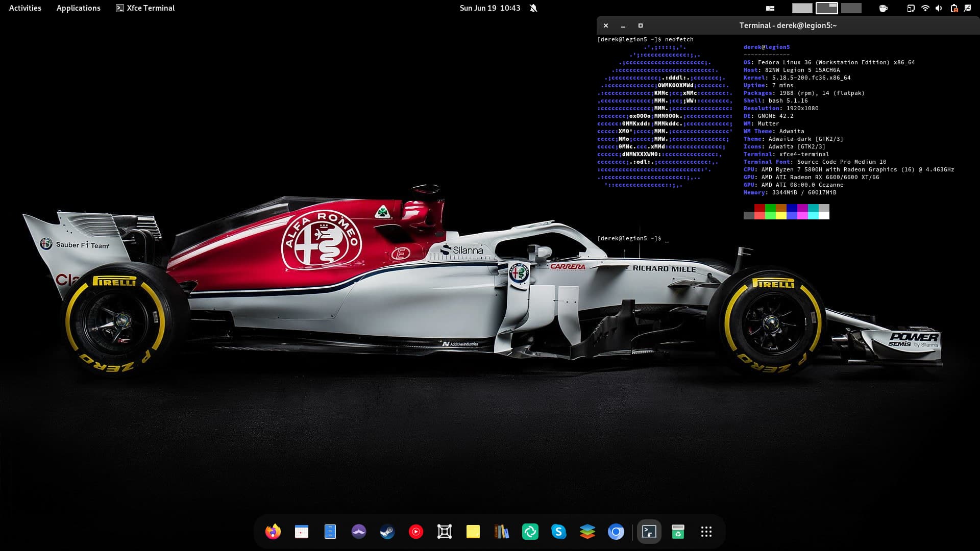Viewport: 980px width, 551px height.
Task: Click the yellow swatch in neofetch palette
Action: click(781, 215)
